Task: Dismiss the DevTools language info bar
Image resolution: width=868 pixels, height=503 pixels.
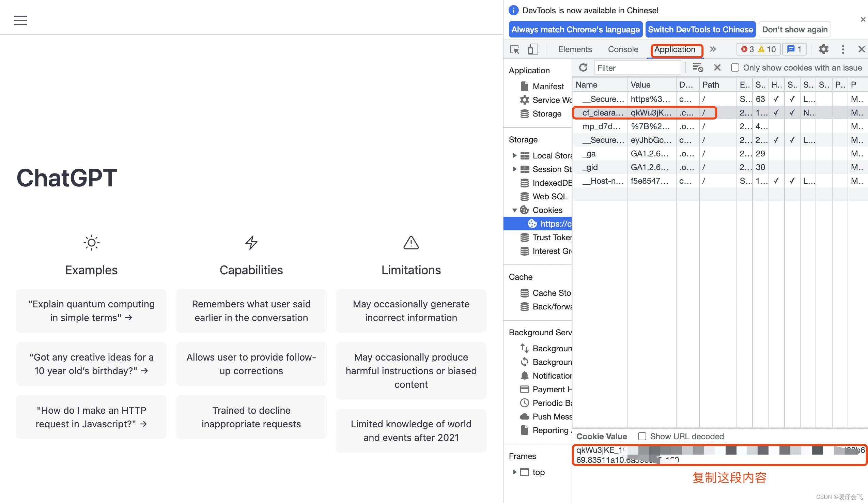Action: (863, 20)
